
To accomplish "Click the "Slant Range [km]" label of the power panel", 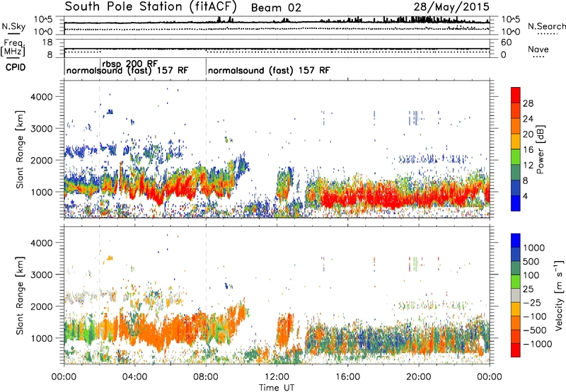I will 20,149.
